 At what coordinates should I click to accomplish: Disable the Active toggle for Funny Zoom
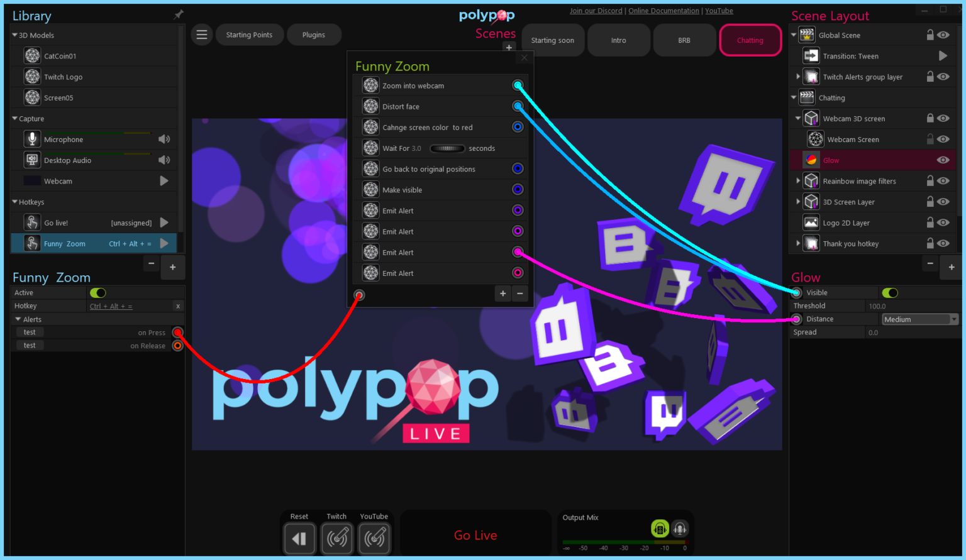97,292
